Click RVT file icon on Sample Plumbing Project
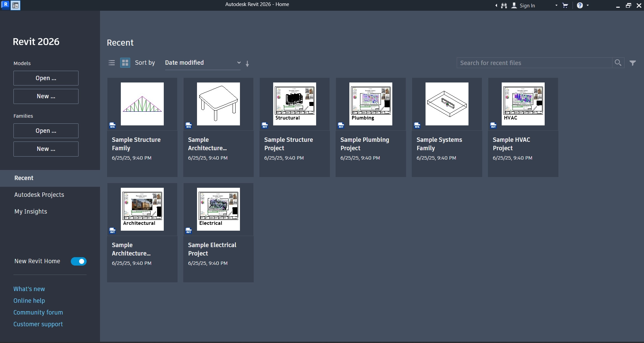This screenshot has width=644, height=343. pos(341,125)
